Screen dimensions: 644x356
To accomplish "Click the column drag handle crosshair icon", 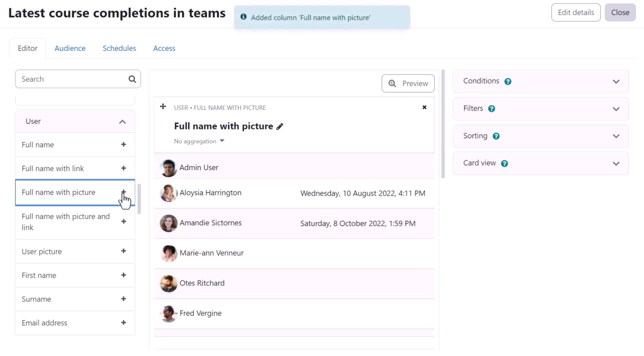I will [x=163, y=106].
